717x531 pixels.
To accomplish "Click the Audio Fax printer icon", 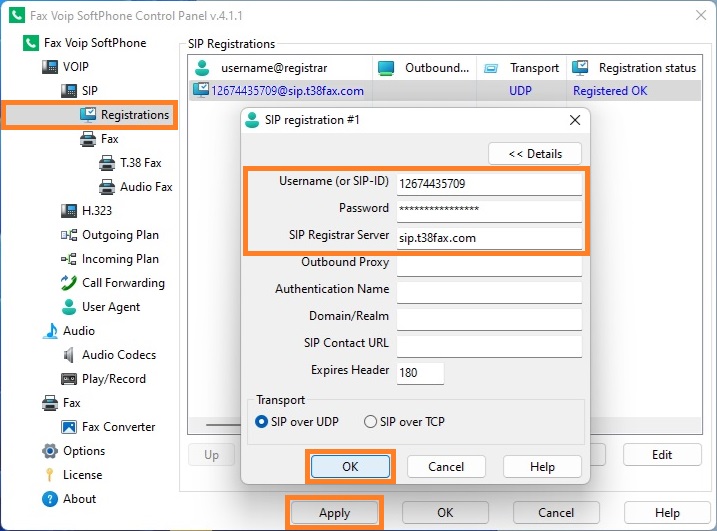I will [107, 187].
